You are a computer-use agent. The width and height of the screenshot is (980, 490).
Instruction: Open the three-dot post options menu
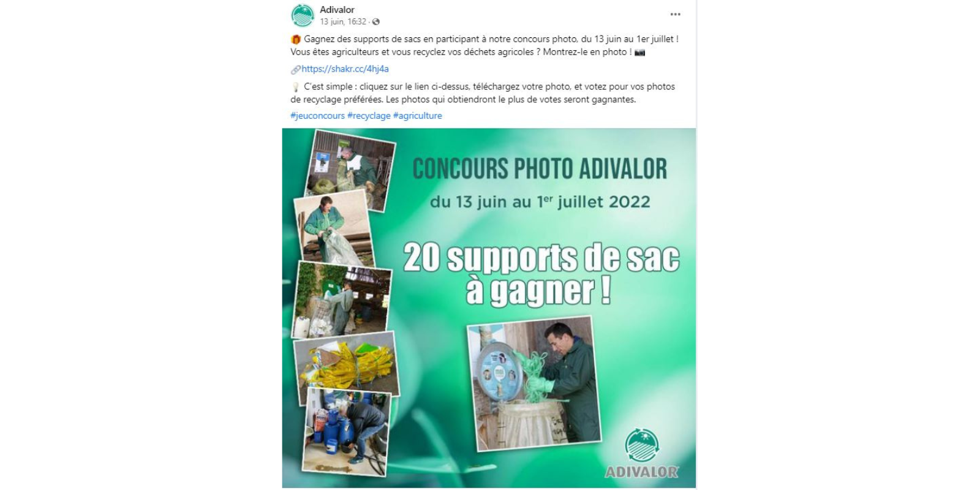click(x=675, y=15)
